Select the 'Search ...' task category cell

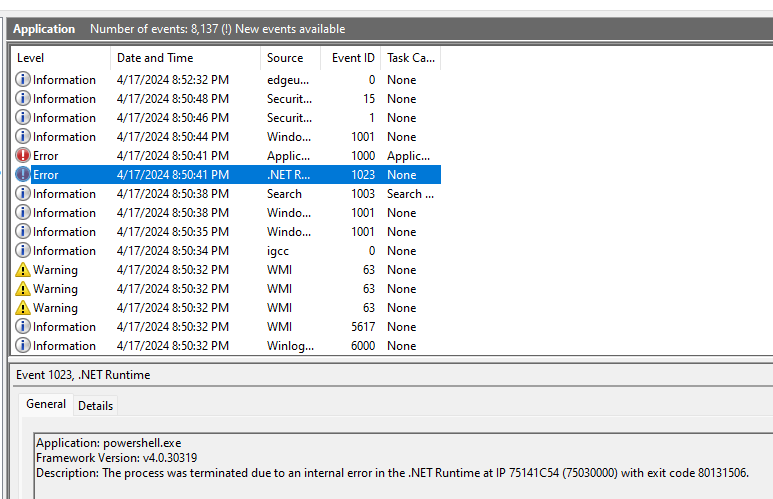pyautogui.click(x=410, y=194)
